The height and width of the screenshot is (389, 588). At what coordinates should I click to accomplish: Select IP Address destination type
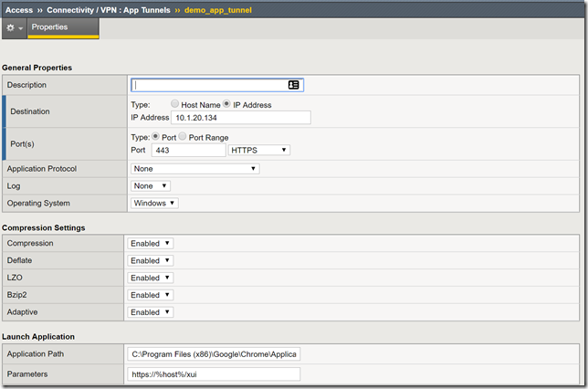coord(226,105)
